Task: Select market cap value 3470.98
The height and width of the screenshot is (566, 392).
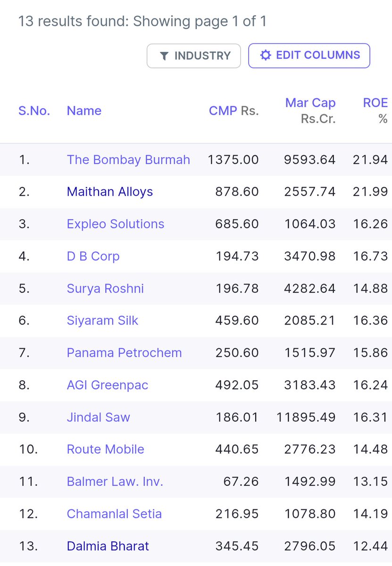Action: (310, 256)
